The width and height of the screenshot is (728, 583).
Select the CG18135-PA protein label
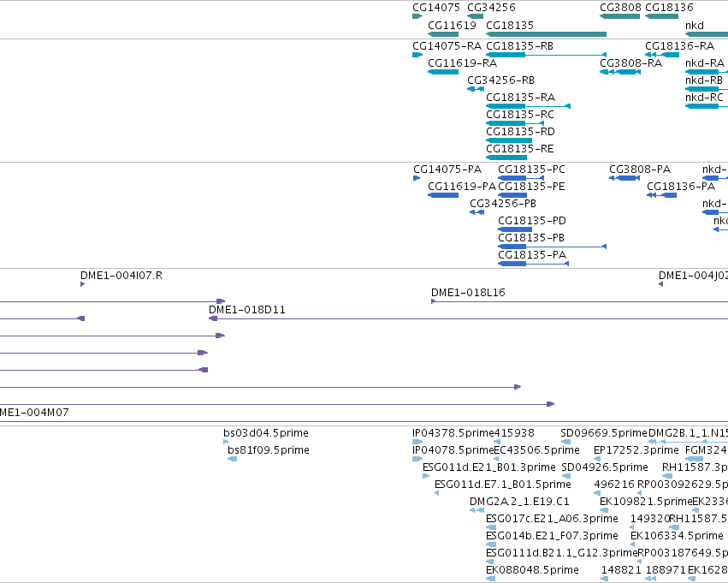click(532, 255)
